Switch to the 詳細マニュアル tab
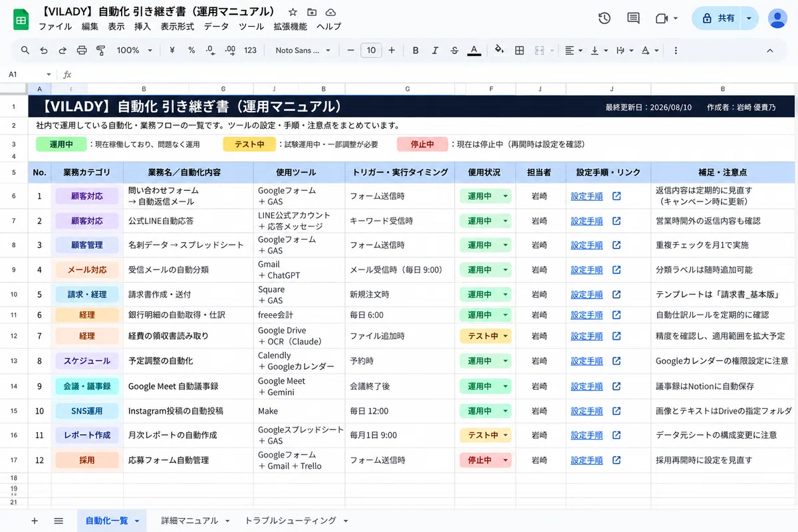798x532 pixels. [x=190, y=521]
